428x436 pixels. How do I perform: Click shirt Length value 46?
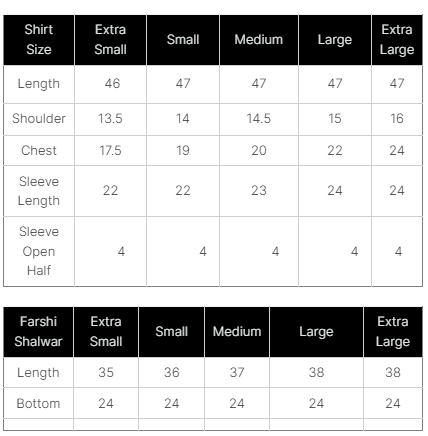112,84
